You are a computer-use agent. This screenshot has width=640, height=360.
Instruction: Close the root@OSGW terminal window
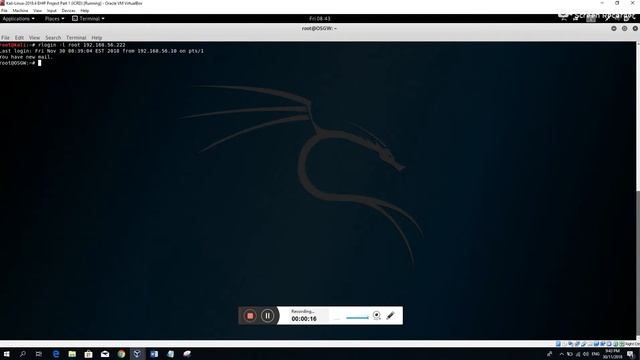pos(635,29)
